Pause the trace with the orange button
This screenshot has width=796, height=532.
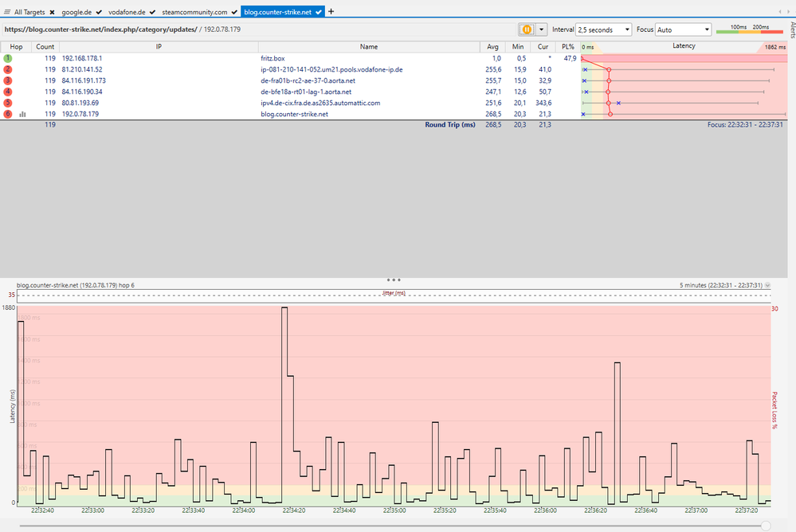[527, 29]
